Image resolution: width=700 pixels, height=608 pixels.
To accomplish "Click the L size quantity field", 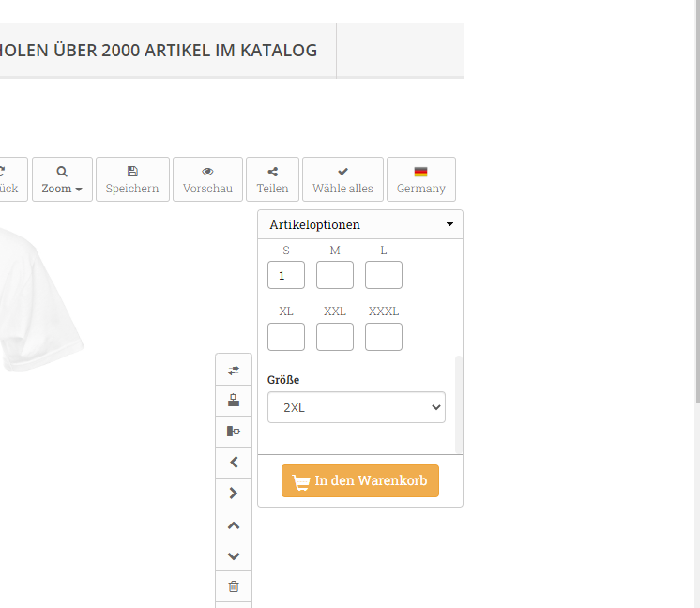I will point(384,275).
